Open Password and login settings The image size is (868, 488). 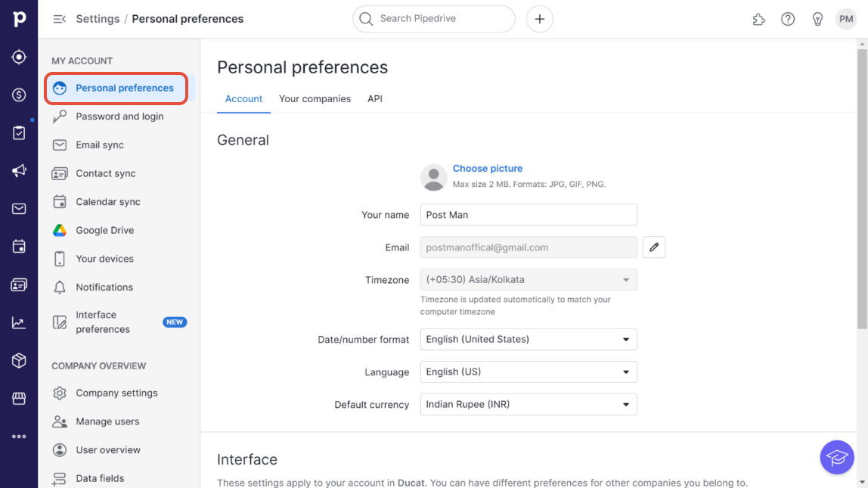119,117
